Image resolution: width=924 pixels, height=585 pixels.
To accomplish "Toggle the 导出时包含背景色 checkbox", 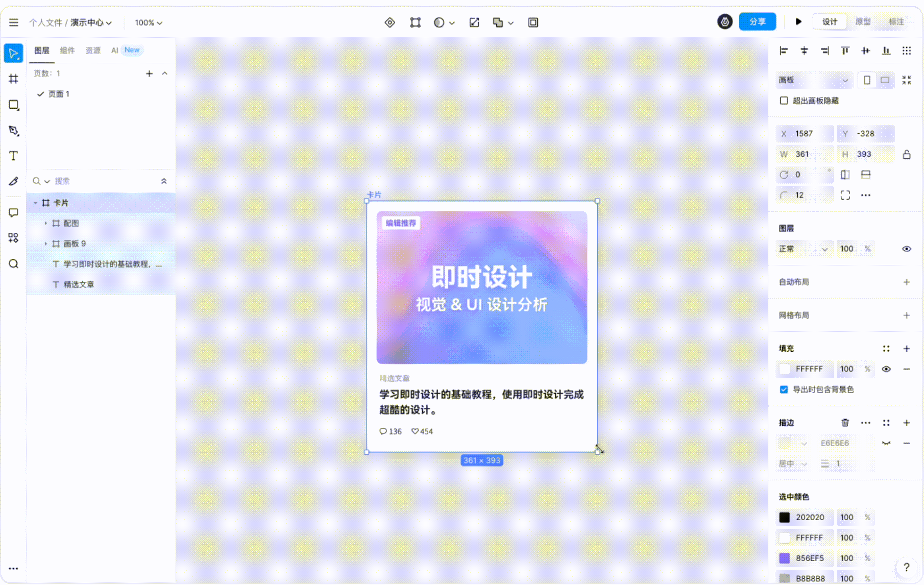I will pyautogui.click(x=784, y=389).
